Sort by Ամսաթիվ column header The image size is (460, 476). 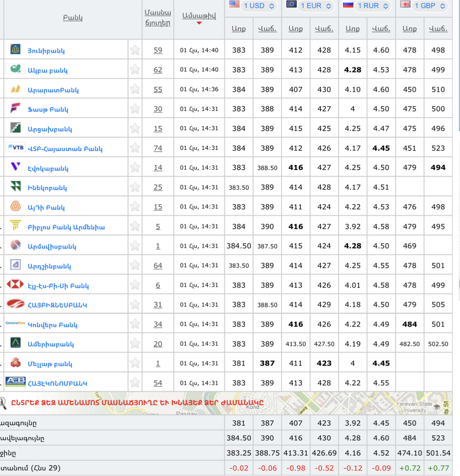[199, 16]
